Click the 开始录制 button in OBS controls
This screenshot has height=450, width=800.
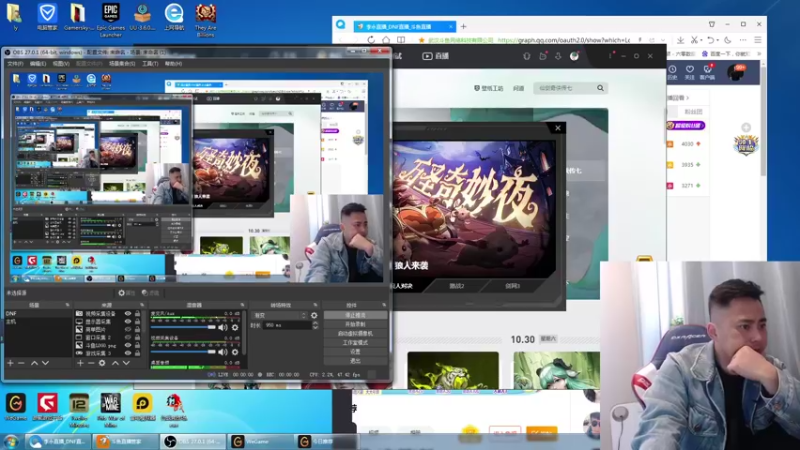[355, 324]
